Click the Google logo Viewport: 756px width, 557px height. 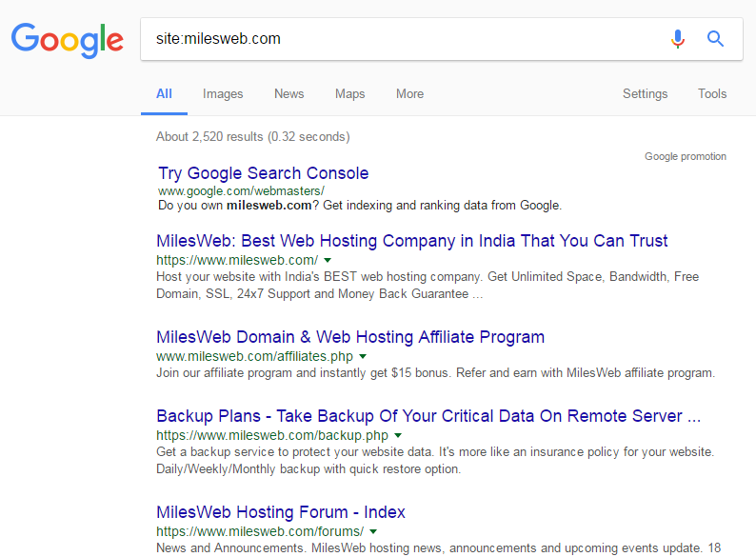[67, 41]
